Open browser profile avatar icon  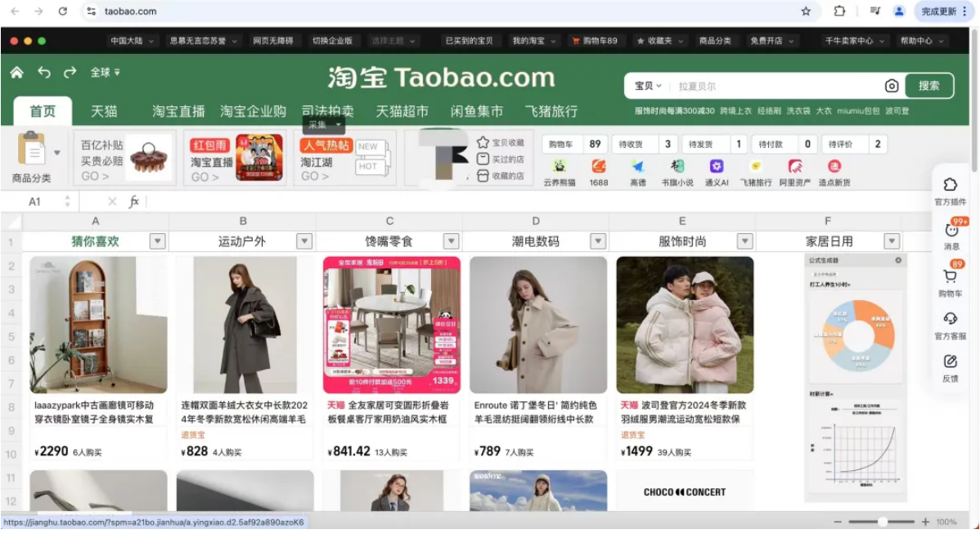(x=899, y=11)
